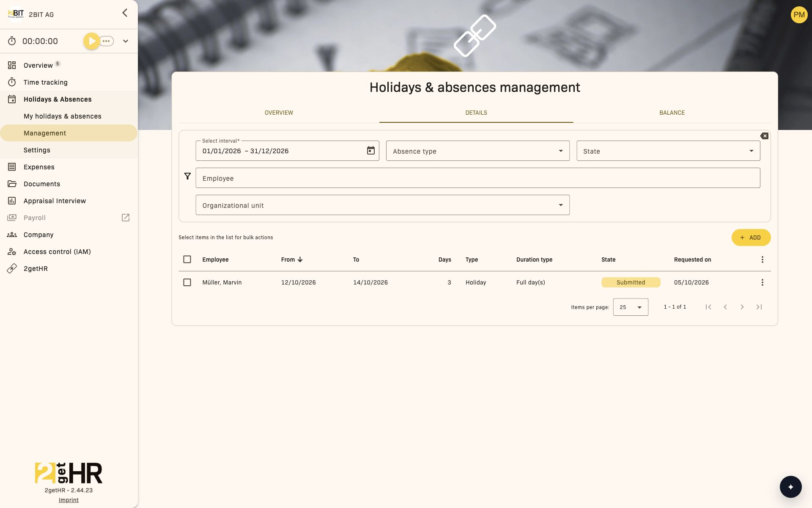The image size is (812, 508).
Task: Open the interval calendar picker icon
Action: tap(371, 151)
